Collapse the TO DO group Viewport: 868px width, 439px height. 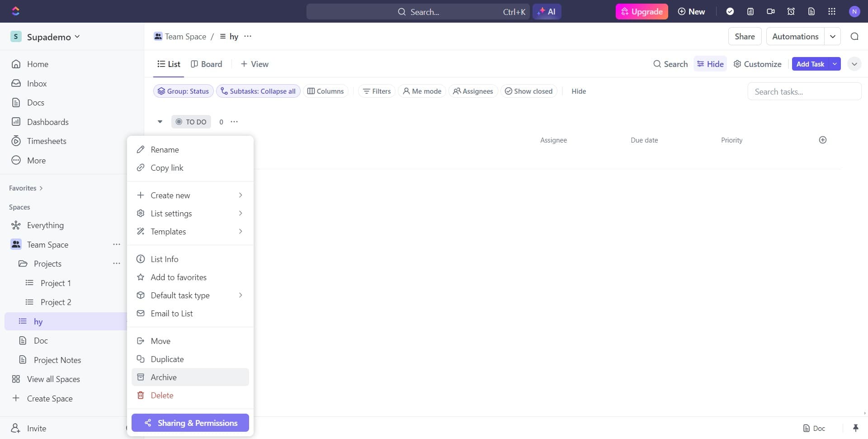click(x=160, y=121)
